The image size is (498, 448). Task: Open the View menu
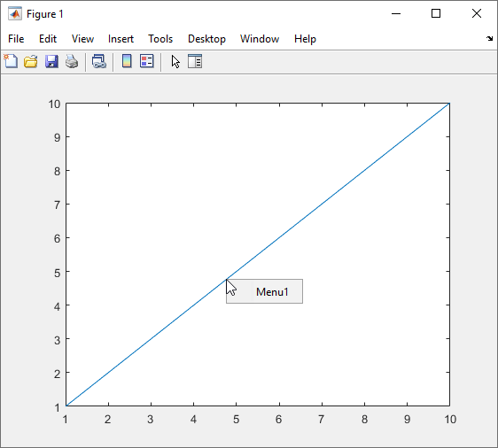[82, 39]
